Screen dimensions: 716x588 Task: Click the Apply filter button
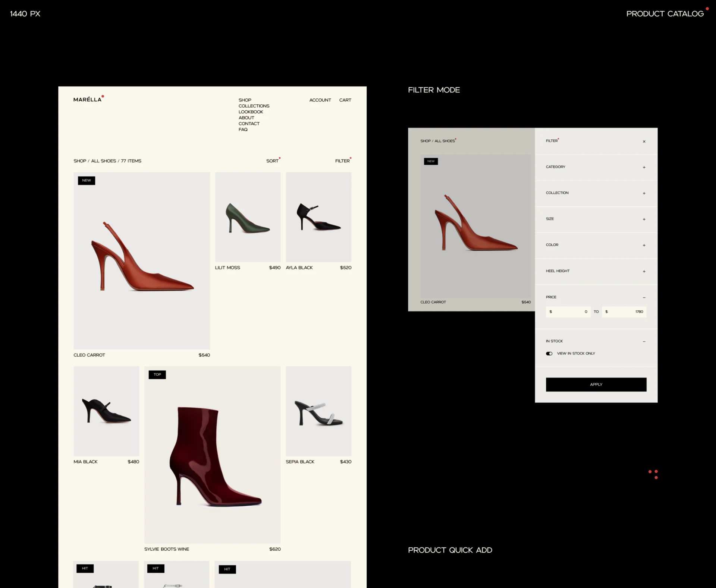[x=596, y=385]
